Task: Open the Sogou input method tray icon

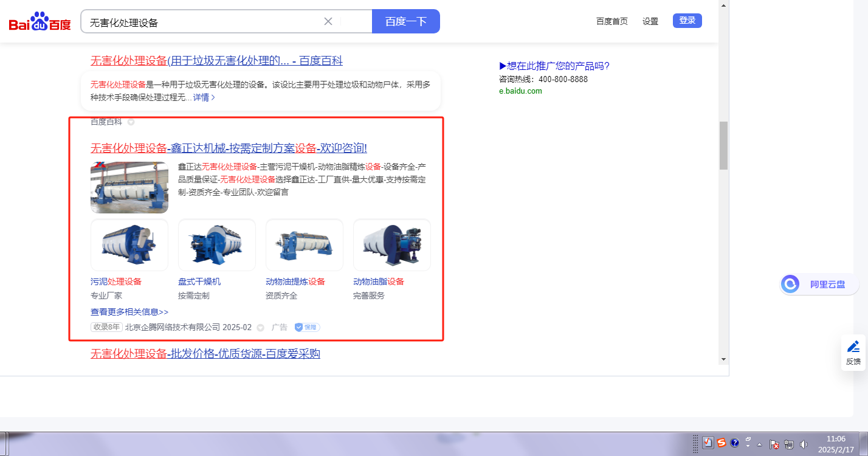Action: (722, 443)
